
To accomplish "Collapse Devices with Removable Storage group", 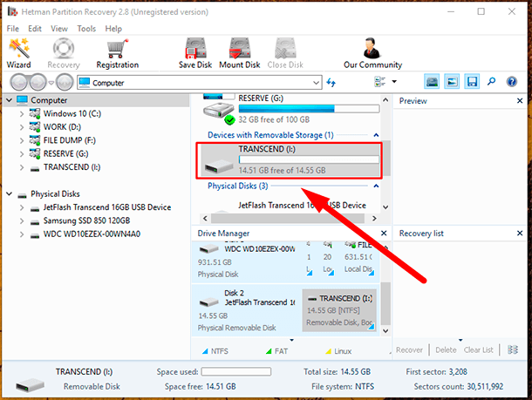I will [x=376, y=135].
